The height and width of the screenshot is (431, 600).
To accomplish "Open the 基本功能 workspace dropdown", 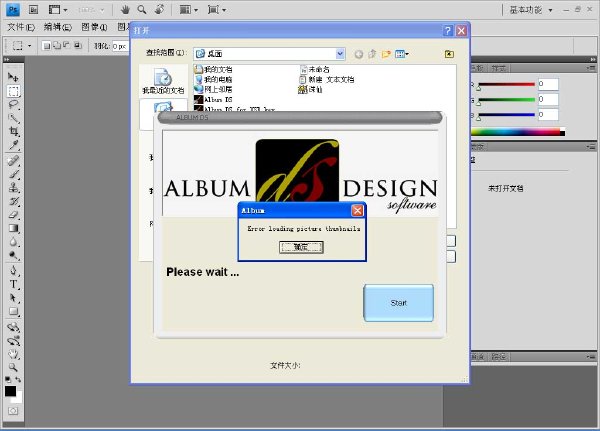I will pos(531,10).
